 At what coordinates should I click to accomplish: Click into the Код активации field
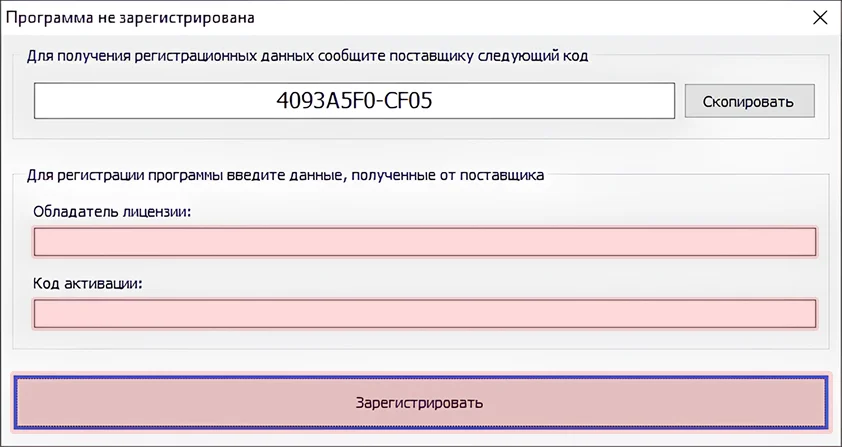click(x=425, y=314)
